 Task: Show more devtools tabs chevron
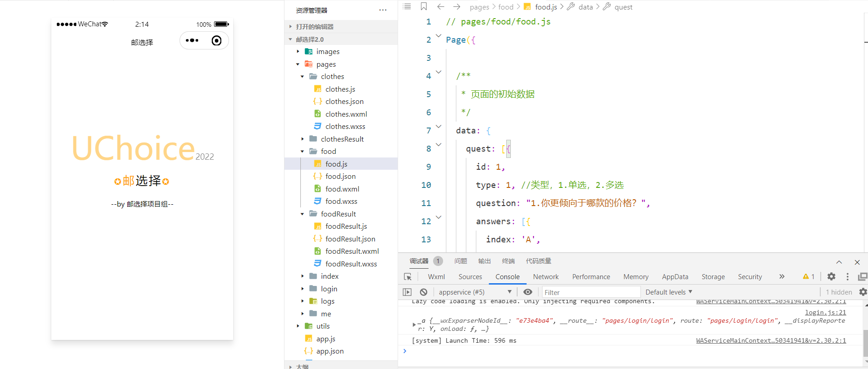782,276
